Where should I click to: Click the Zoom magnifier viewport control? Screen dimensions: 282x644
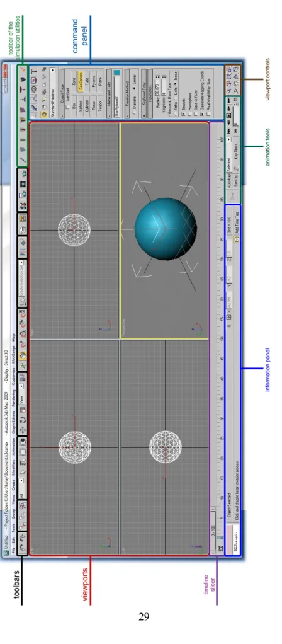point(228,90)
